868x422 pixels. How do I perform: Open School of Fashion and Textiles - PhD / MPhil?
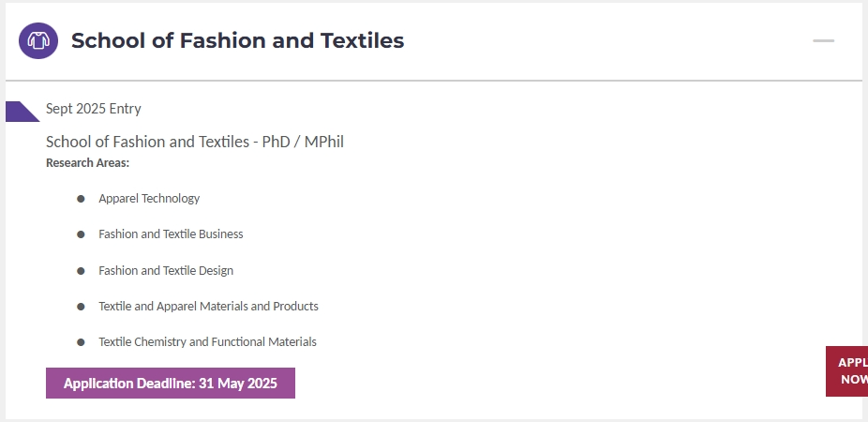[195, 142]
